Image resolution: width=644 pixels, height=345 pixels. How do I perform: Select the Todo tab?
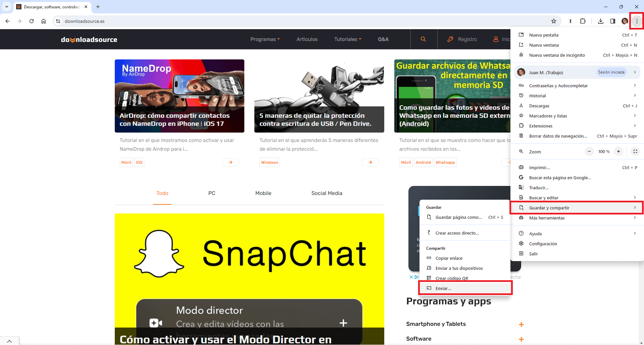pyautogui.click(x=162, y=193)
